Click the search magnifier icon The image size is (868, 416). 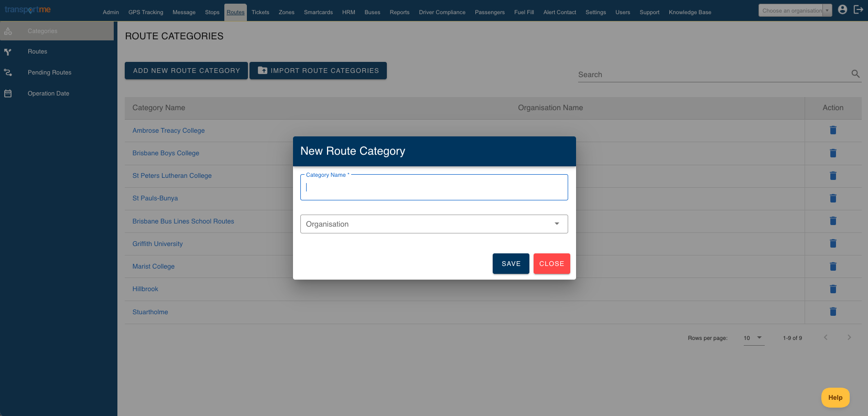pos(855,74)
